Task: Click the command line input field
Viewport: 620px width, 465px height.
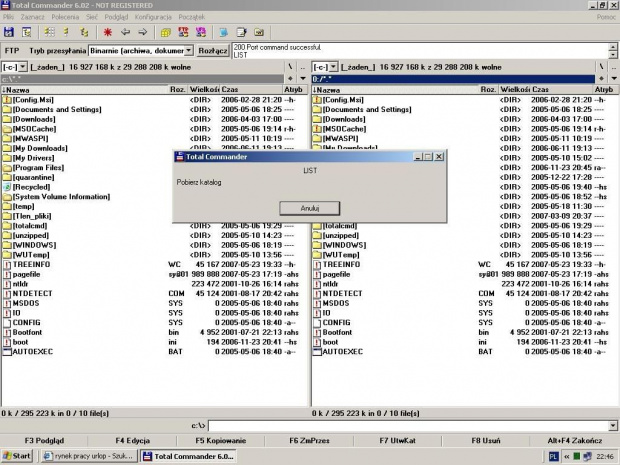Action: coord(400,426)
